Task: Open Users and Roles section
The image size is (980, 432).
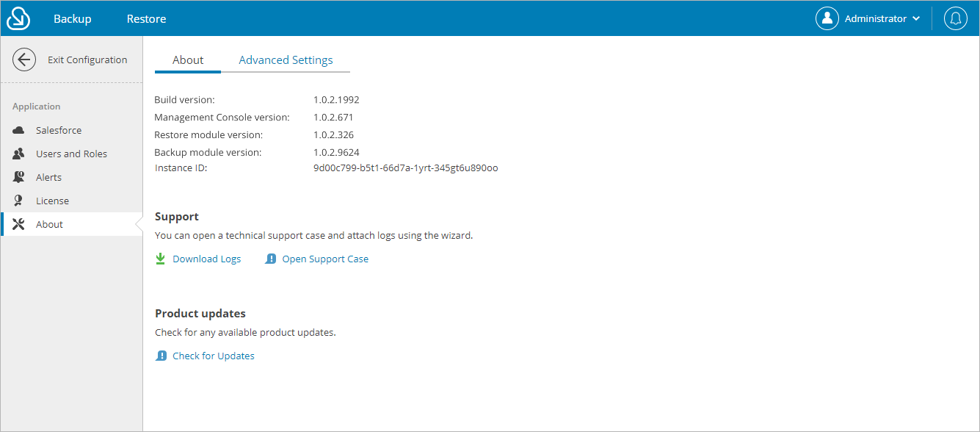Action: pos(71,154)
